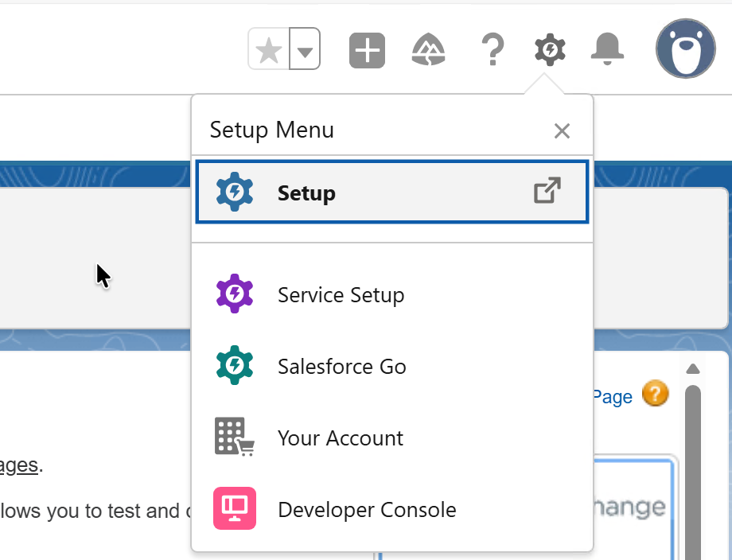The height and width of the screenshot is (560, 732).
Task: Toggle the Setup gear icon in header
Action: pos(550,51)
